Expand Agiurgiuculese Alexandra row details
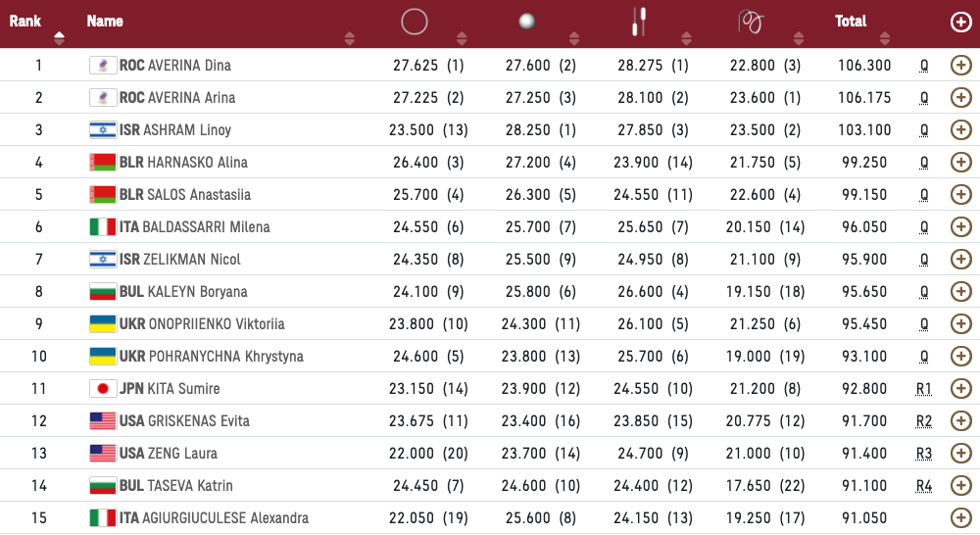This screenshot has width=980, height=535. tap(960, 518)
